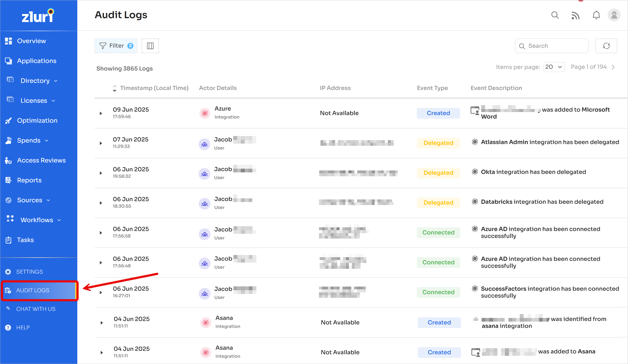Click the Event Type column header
The width and height of the screenshot is (628, 364).
click(432, 88)
